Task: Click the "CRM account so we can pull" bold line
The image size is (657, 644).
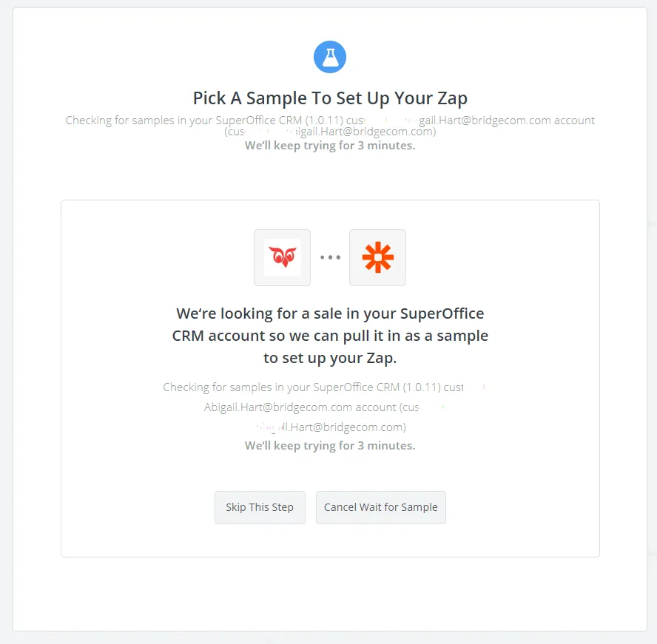Action: point(330,336)
